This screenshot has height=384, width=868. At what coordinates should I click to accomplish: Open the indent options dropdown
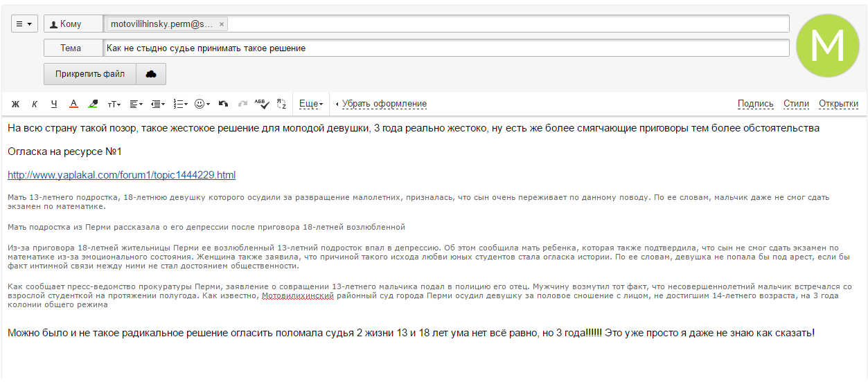pos(158,104)
